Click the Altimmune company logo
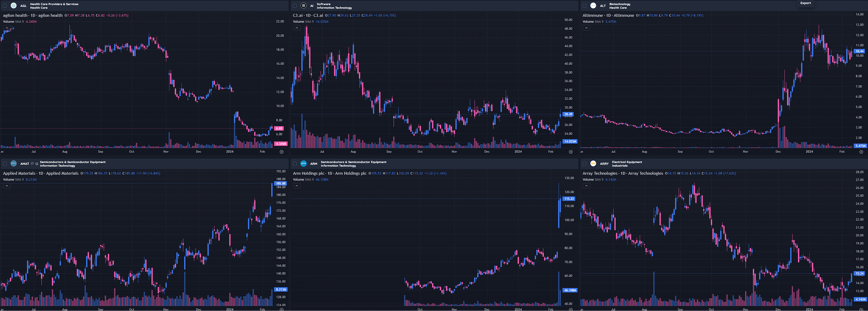This screenshot has height=311, width=868. (x=593, y=5)
